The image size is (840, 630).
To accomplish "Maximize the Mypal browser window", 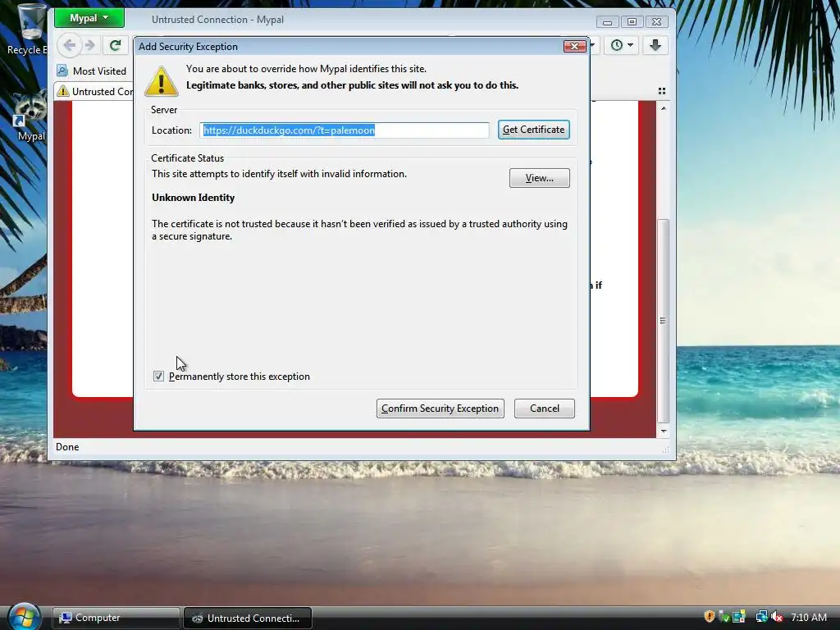I will 632,22.
